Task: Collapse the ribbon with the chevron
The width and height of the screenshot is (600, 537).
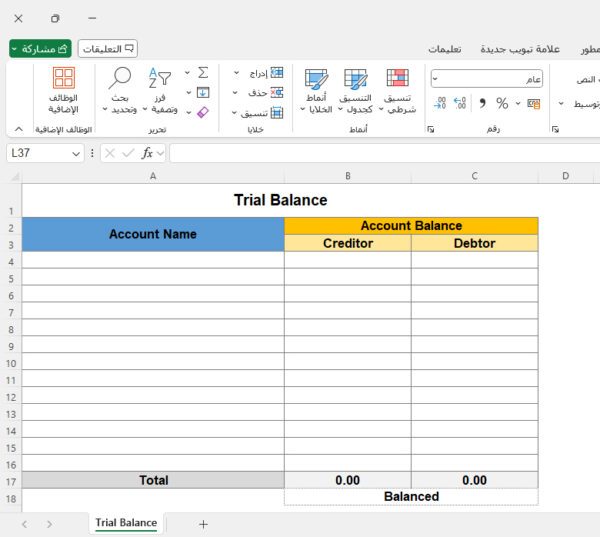Action: (x=17, y=129)
